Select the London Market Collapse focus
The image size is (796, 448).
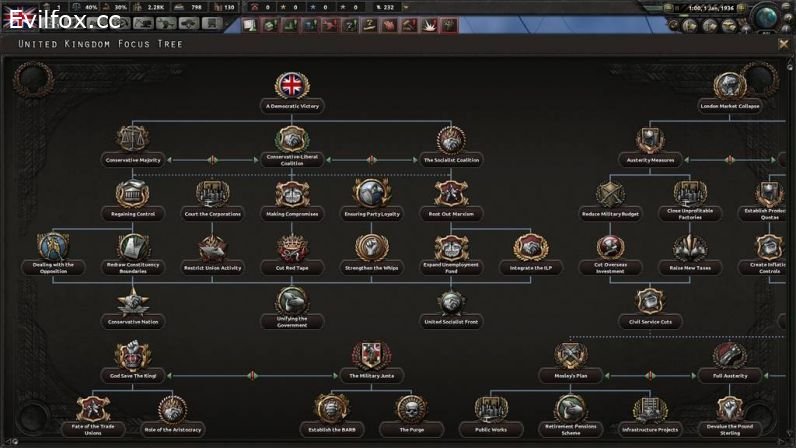[x=729, y=87]
